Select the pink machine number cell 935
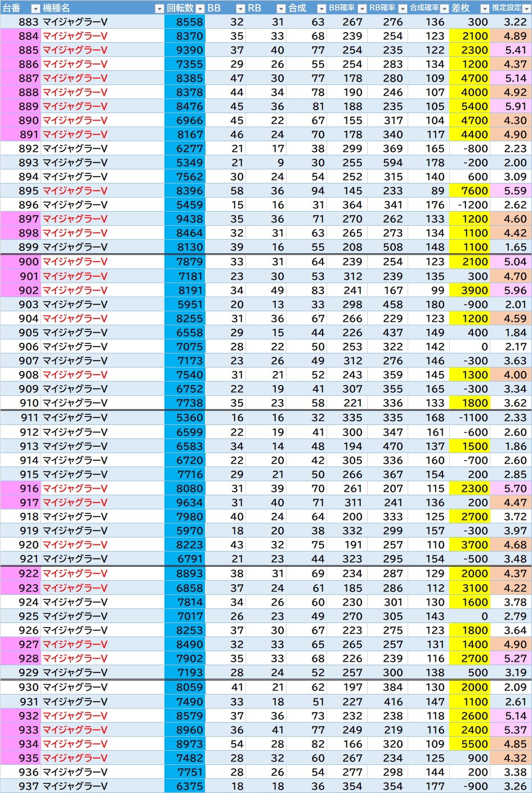This screenshot has height=793, width=532. [x=21, y=758]
